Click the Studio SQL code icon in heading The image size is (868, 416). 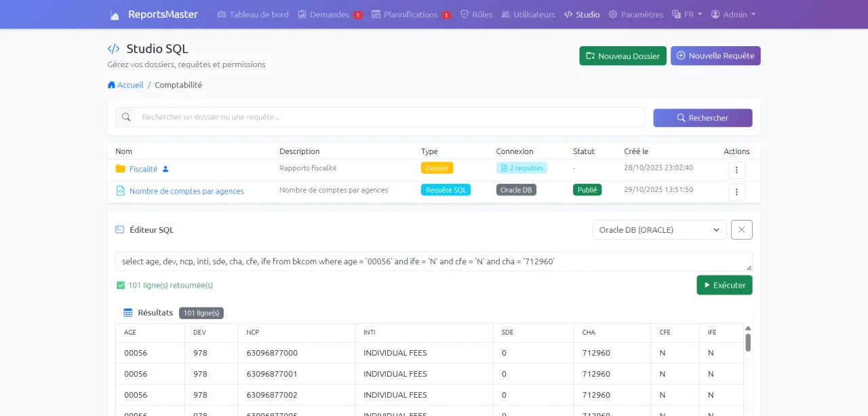[113, 49]
